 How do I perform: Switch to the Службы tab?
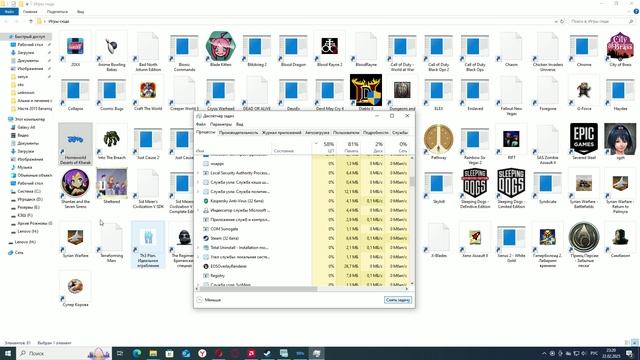[x=400, y=133]
